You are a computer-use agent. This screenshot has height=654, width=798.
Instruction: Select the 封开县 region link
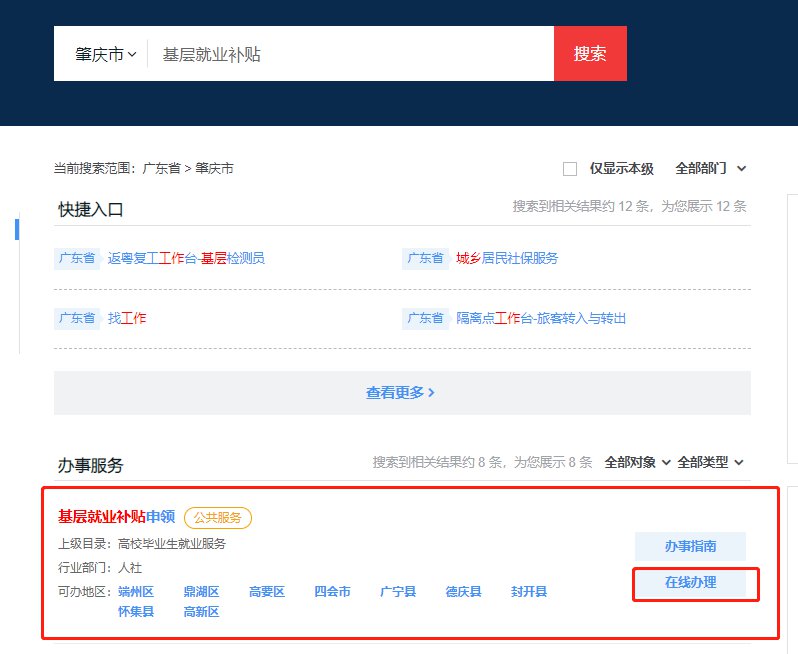pyautogui.click(x=529, y=592)
